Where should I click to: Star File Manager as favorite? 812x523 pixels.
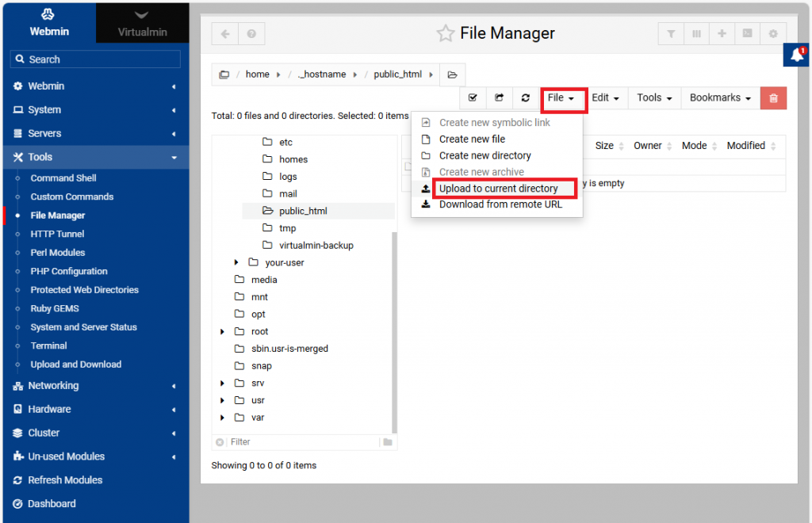[x=446, y=33]
